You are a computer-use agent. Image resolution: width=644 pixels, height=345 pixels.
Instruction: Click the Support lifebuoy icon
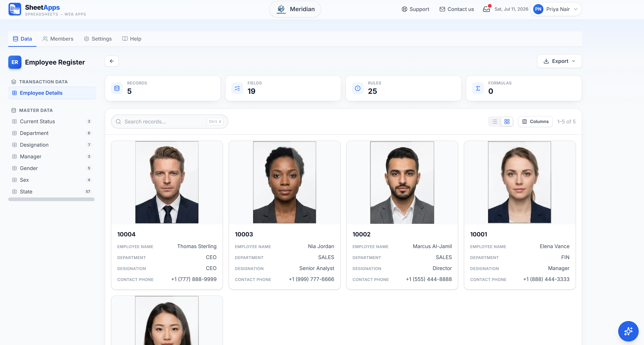click(x=404, y=9)
